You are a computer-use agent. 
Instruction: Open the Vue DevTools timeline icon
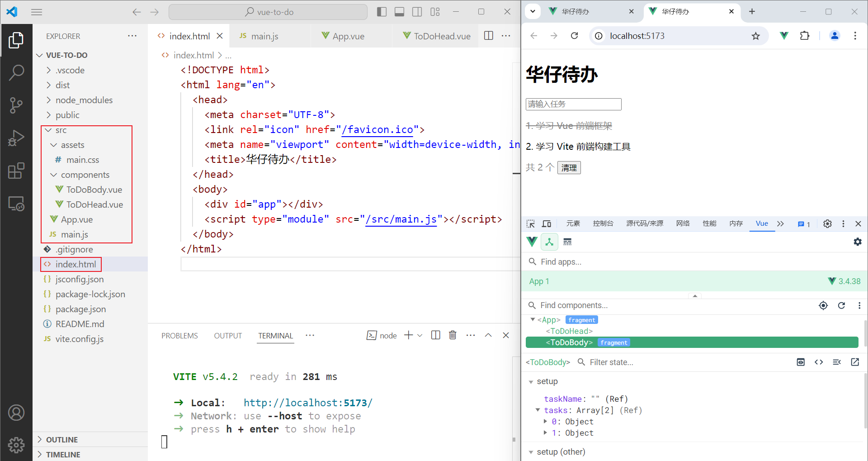click(x=567, y=242)
